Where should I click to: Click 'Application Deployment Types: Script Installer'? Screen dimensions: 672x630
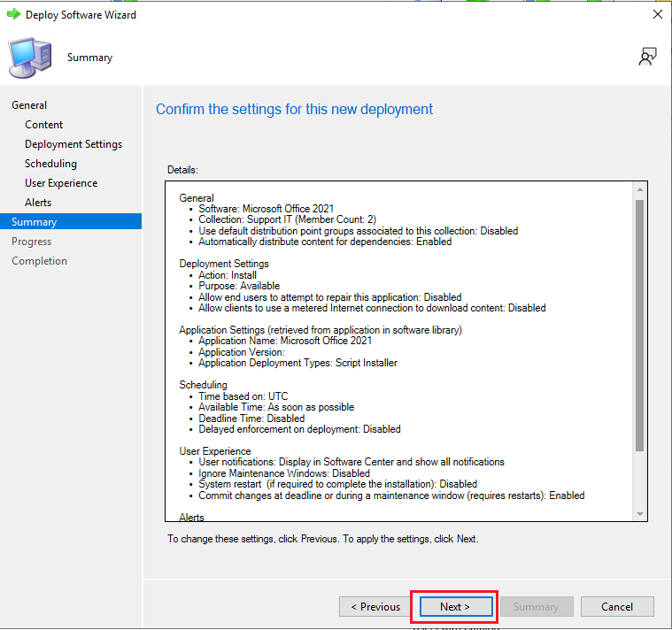point(297,363)
